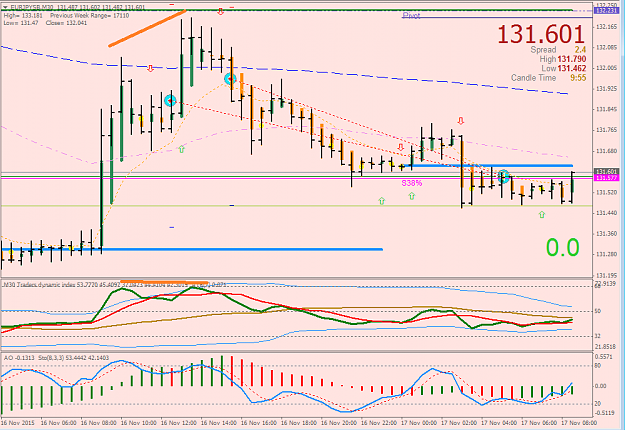Click the 17 Nov 08:00 time axis label

(x=579, y=422)
